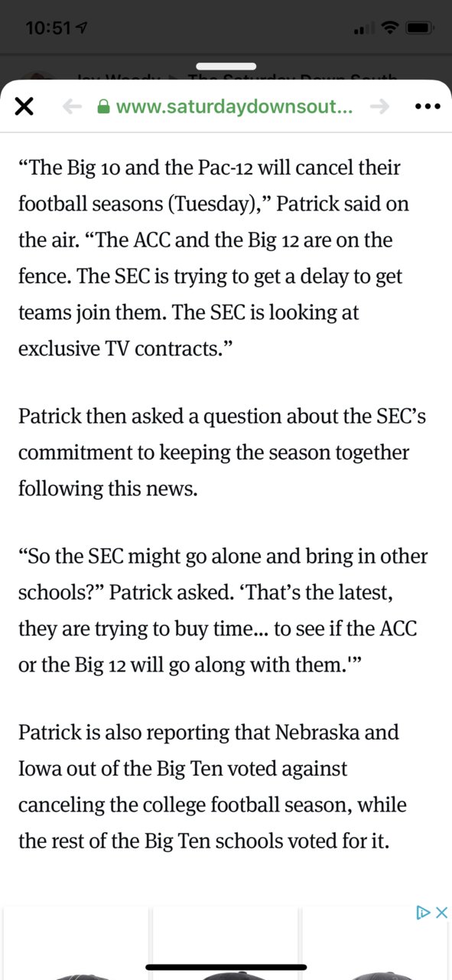This screenshot has width=452, height=980.
Task: Tap the green padlock security icon
Action: pos(105,107)
